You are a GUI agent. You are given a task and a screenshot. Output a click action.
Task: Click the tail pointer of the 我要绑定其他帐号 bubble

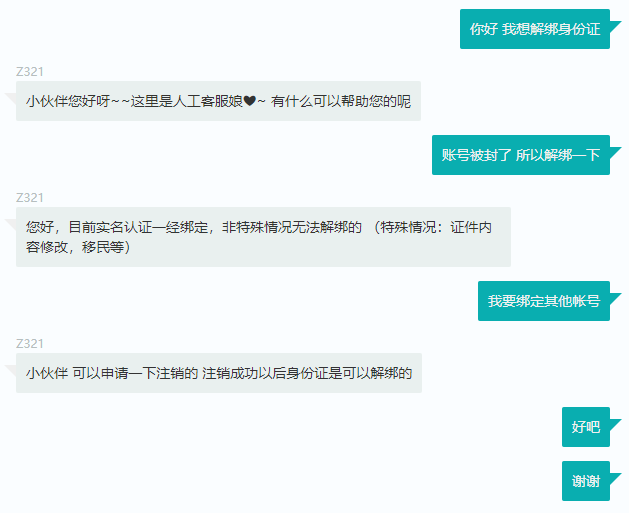click(614, 290)
